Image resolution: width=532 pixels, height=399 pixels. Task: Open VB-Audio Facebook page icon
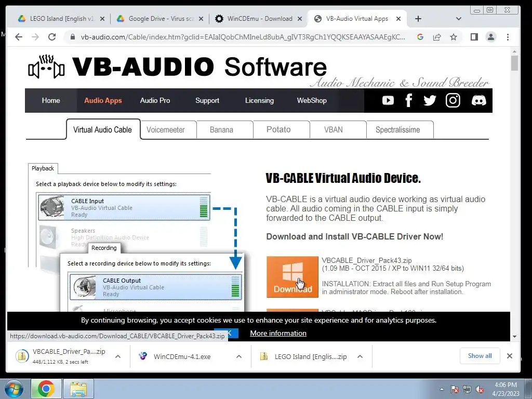(409, 100)
